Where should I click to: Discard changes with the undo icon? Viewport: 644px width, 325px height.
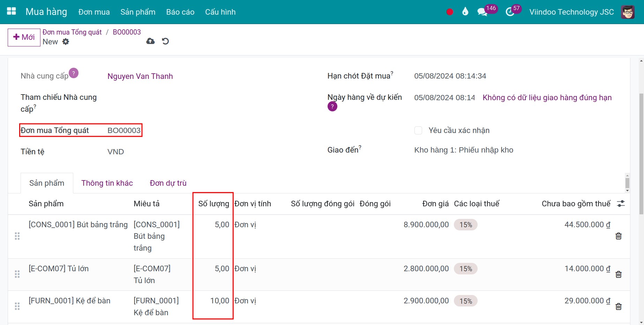(x=165, y=41)
